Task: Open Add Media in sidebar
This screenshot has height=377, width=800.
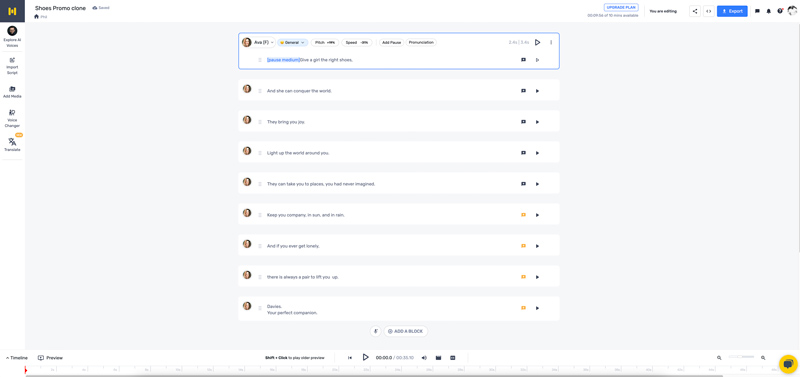Action: click(12, 92)
